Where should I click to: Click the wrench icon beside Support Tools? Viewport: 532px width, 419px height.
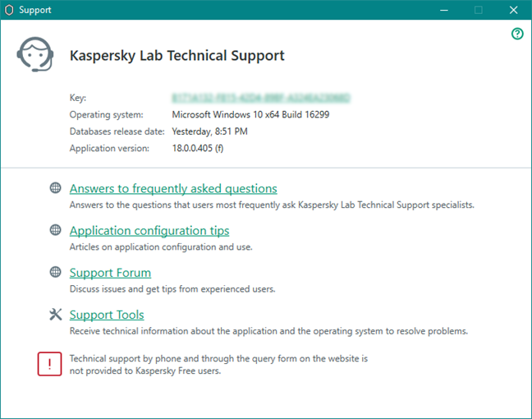[x=56, y=314]
